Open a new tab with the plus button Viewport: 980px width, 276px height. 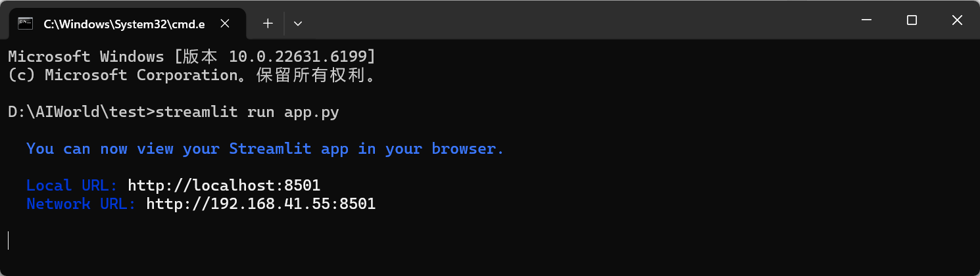268,24
